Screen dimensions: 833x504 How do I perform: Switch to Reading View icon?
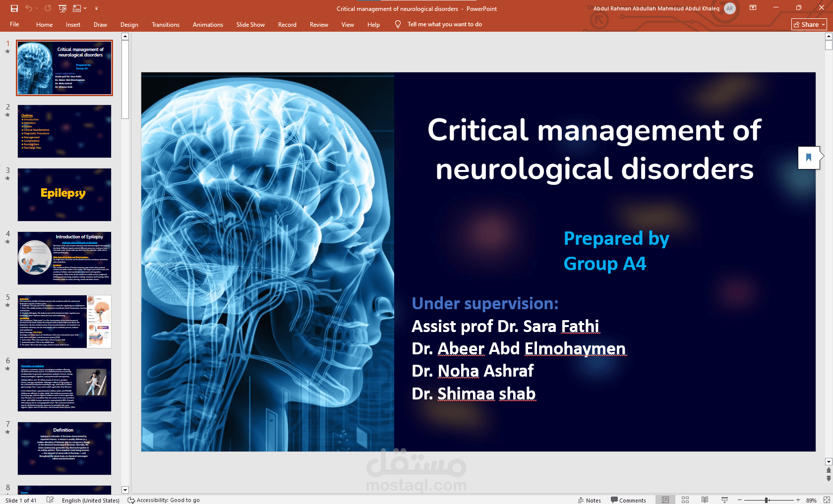click(705, 500)
